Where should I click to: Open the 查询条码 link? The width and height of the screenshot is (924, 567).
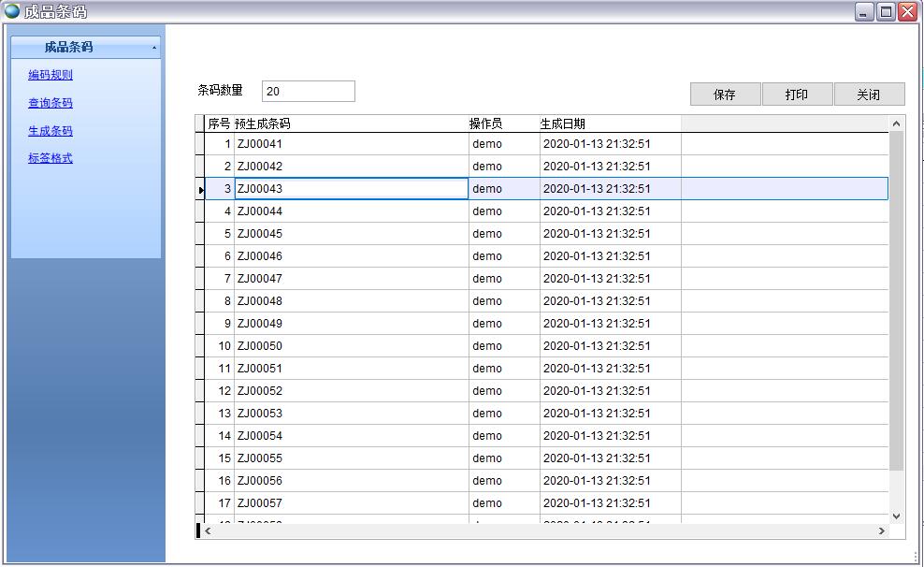51,103
